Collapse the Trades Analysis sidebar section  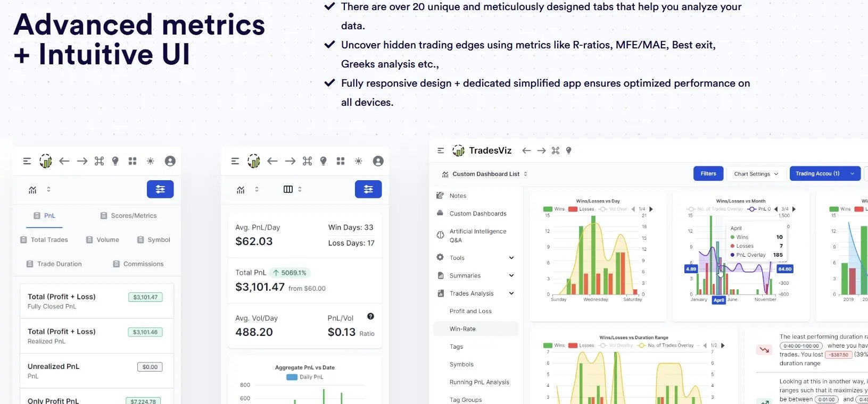[475, 293]
